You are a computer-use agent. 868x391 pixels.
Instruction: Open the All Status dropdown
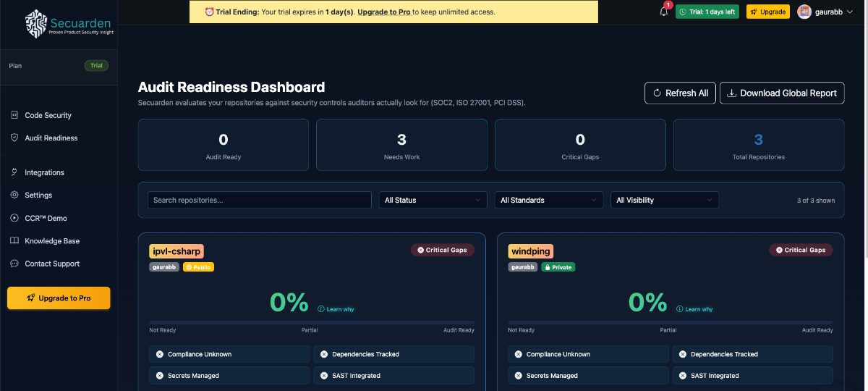(x=433, y=200)
